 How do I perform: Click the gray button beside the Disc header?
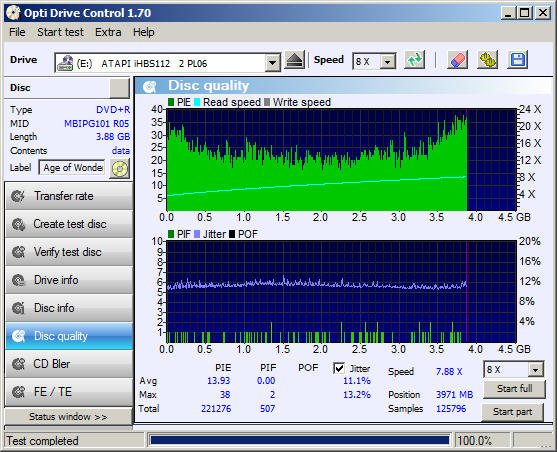pos(119,88)
